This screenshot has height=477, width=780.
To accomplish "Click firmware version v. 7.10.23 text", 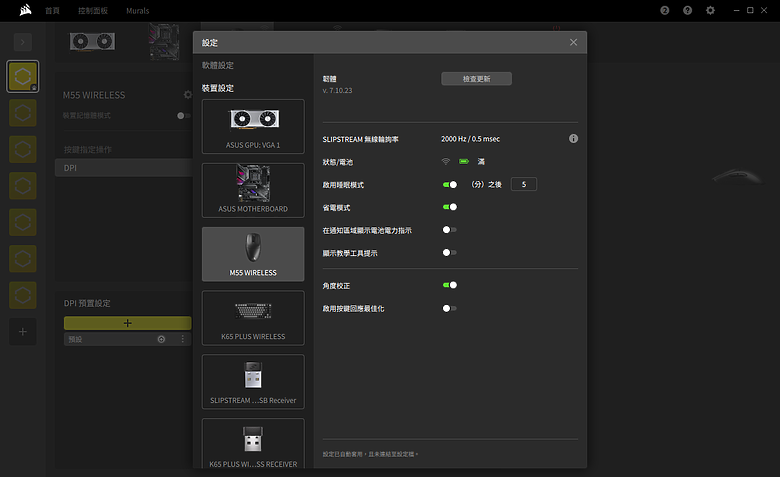I will (337, 91).
